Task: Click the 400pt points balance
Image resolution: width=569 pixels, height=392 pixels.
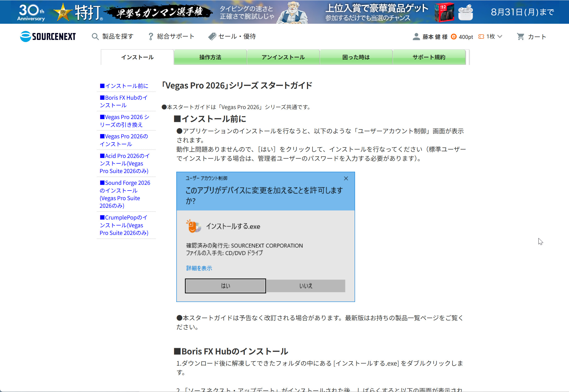Action: point(466,37)
